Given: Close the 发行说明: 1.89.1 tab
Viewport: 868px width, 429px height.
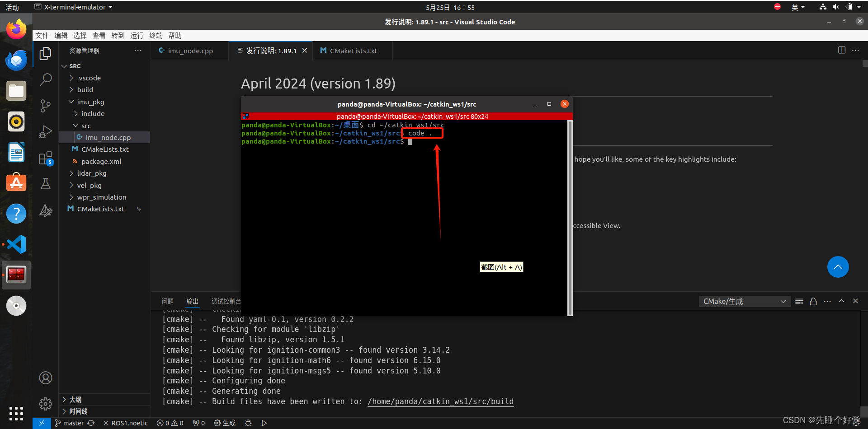Looking at the screenshot, I should pos(305,51).
